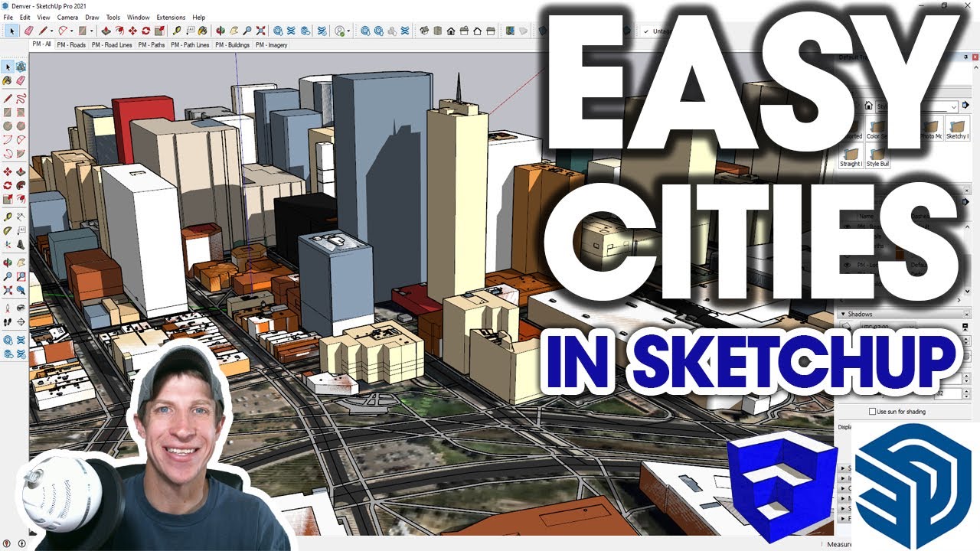Pick the Rotated Rectangle tool
The width and height of the screenshot is (980, 551).
[21, 112]
